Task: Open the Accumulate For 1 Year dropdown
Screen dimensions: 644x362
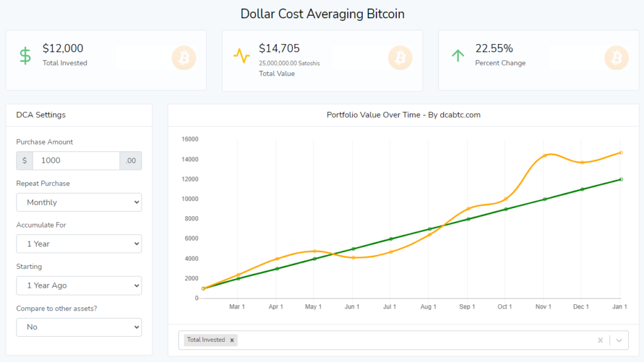Action: [x=79, y=244]
